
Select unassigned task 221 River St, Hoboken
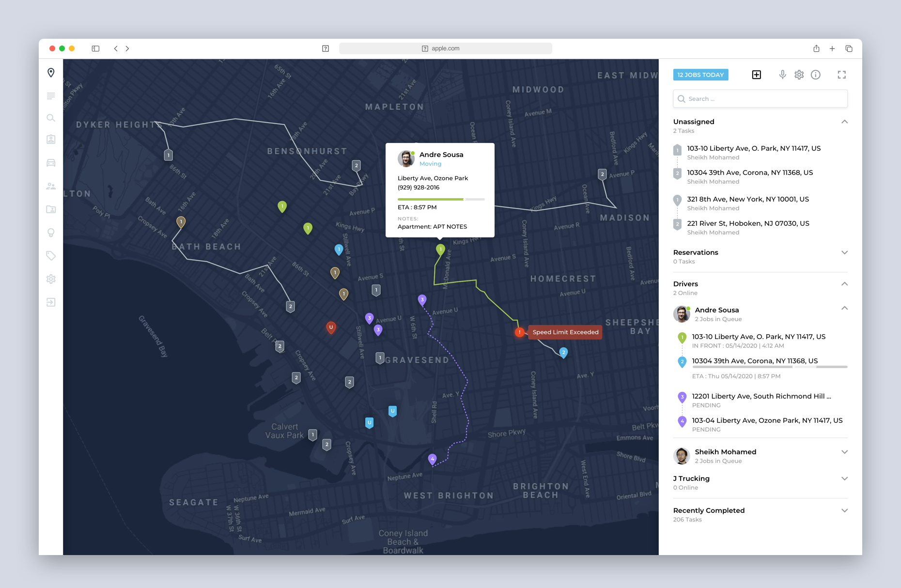pyautogui.click(x=748, y=223)
